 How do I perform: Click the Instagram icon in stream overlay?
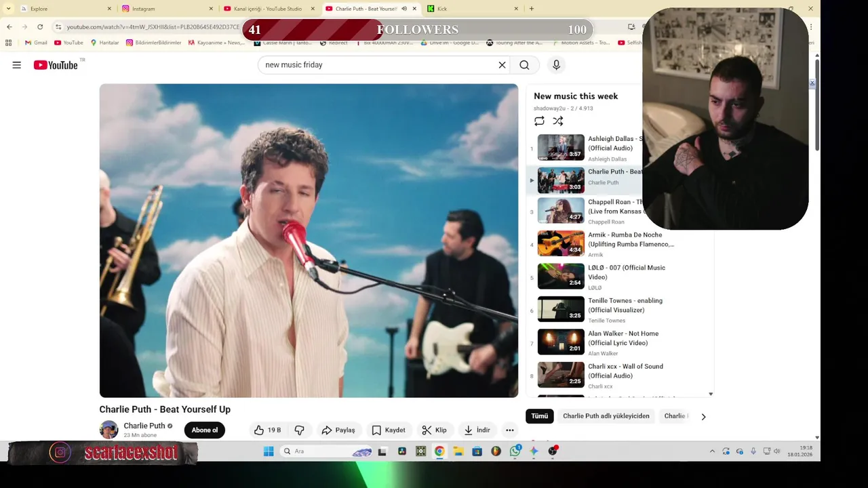point(60,453)
